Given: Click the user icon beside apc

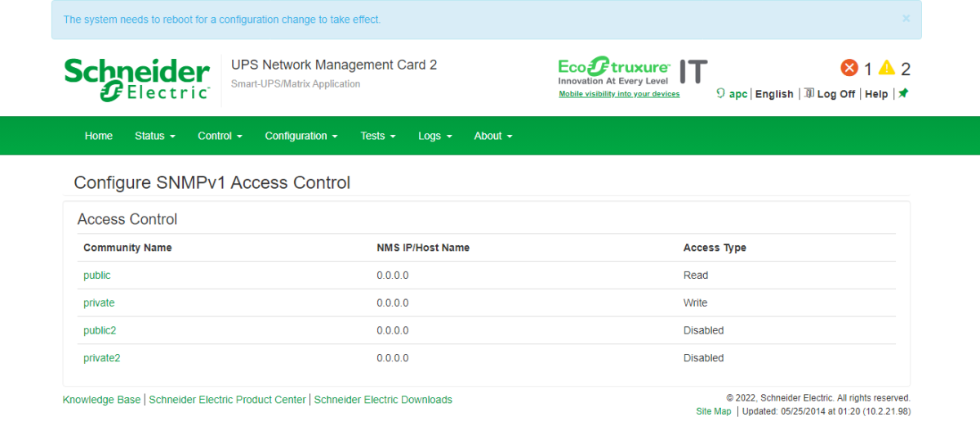Looking at the screenshot, I should [720, 93].
